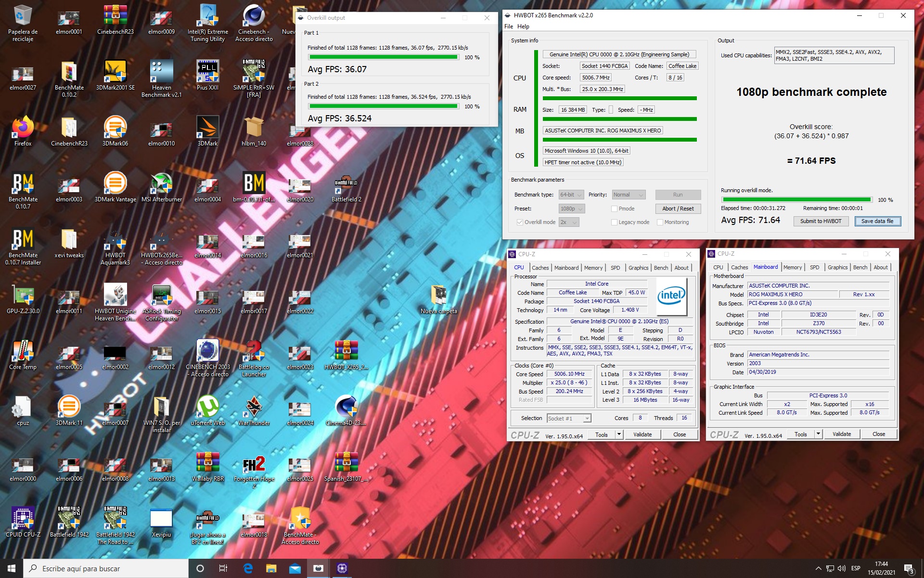
Task: Open File Explorer from the taskbar
Action: pyautogui.click(x=271, y=568)
